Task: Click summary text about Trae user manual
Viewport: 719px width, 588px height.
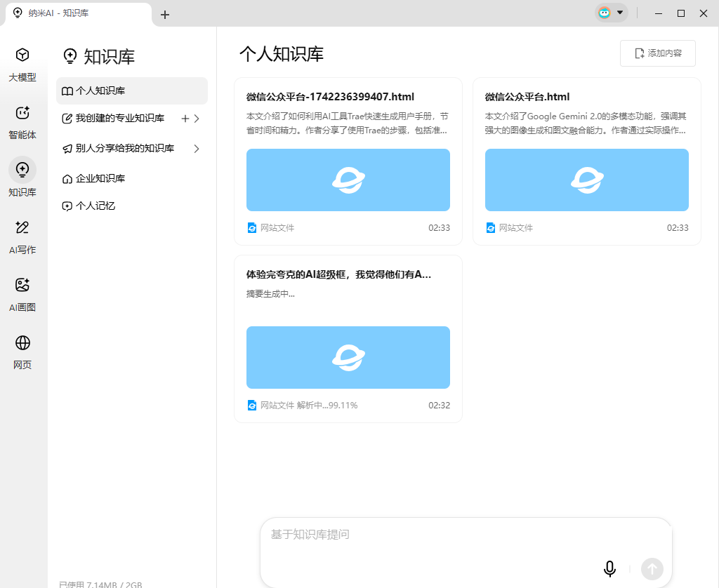Action: (x=348, y=123)
